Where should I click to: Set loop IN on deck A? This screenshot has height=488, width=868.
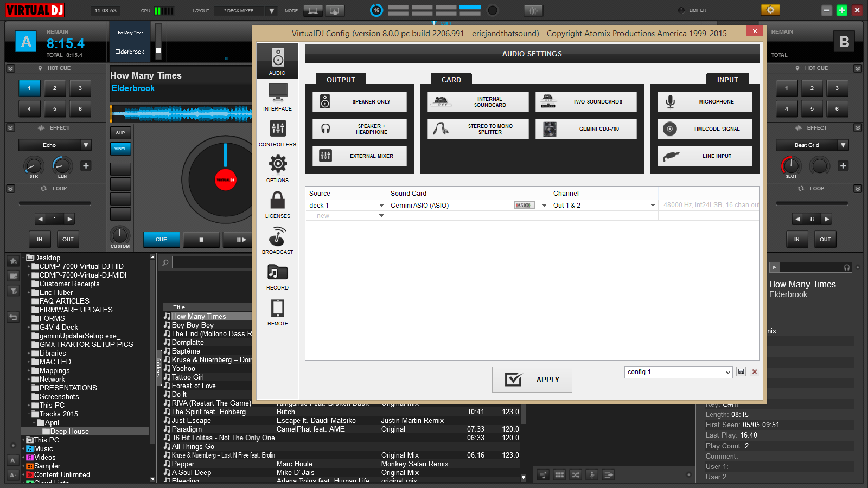(x=40, y=240)
